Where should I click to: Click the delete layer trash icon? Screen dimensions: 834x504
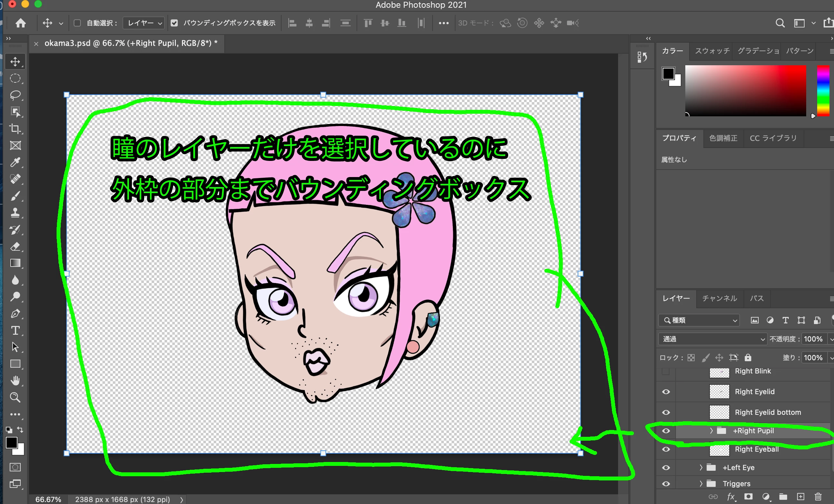818,496
